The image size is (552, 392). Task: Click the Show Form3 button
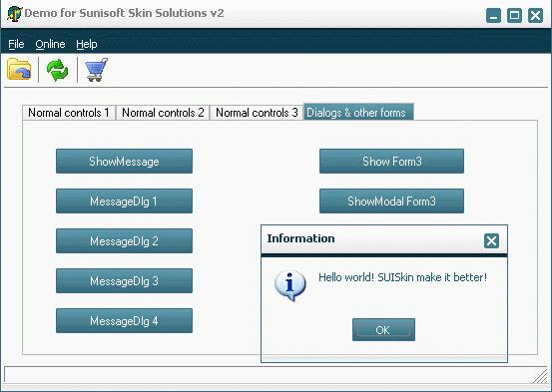391,162
